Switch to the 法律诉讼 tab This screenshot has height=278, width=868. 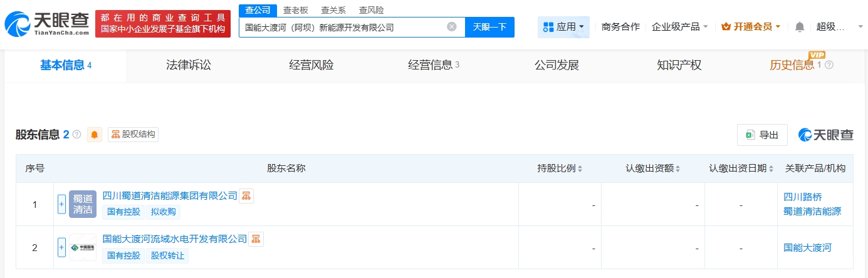pos(189,65)
